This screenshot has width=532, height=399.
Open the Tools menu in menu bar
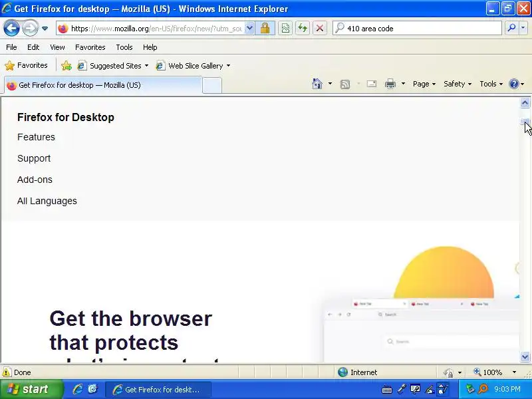pyautogui.click(x=124, y=47)
